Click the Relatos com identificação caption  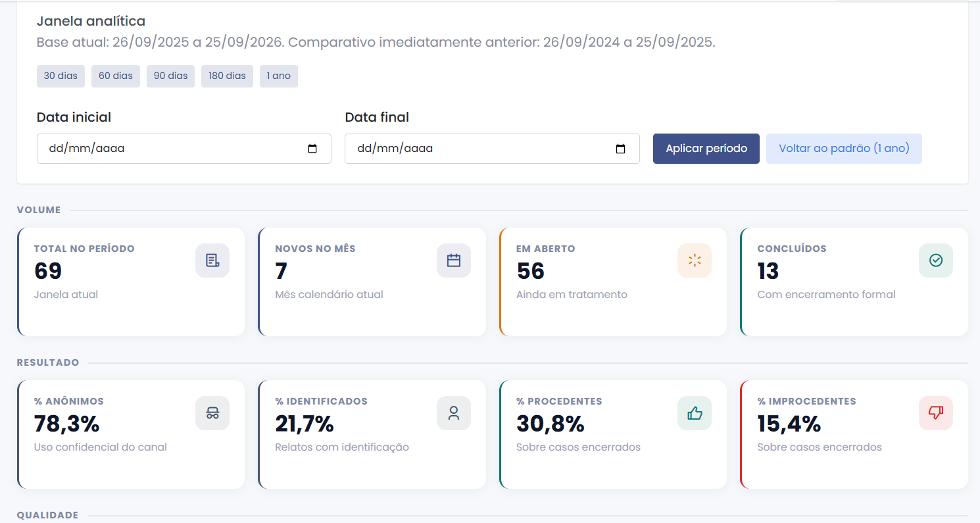[342, 447]
